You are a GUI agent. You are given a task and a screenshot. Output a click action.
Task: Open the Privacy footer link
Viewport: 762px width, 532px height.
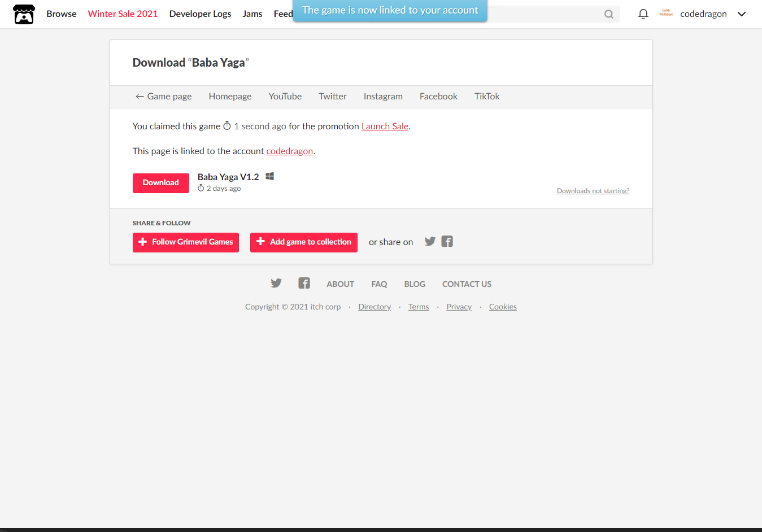[x=459, y=307]
